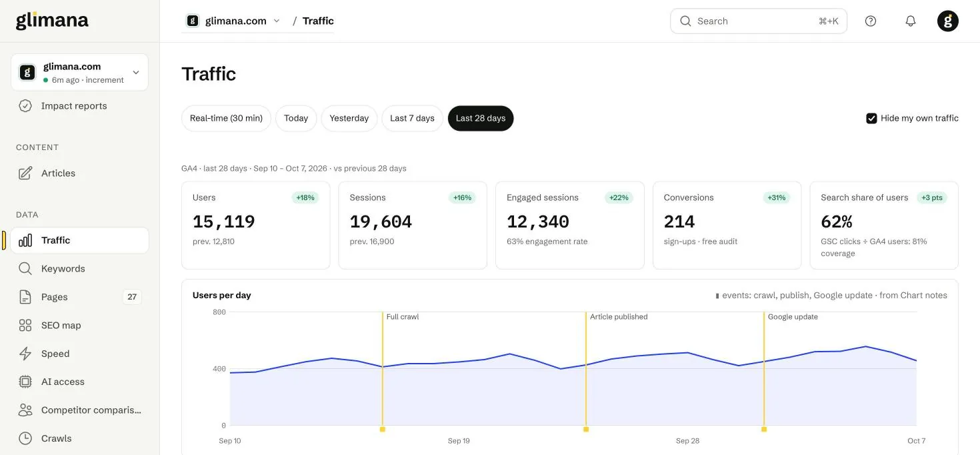Click the Article published event marker
The height and width of the screenshot is (455, 980).
(586, 430)
